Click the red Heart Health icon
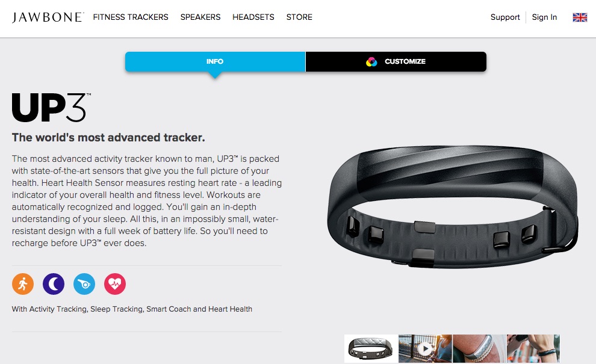Screen dimensions: 596x364 pos(115,284)
